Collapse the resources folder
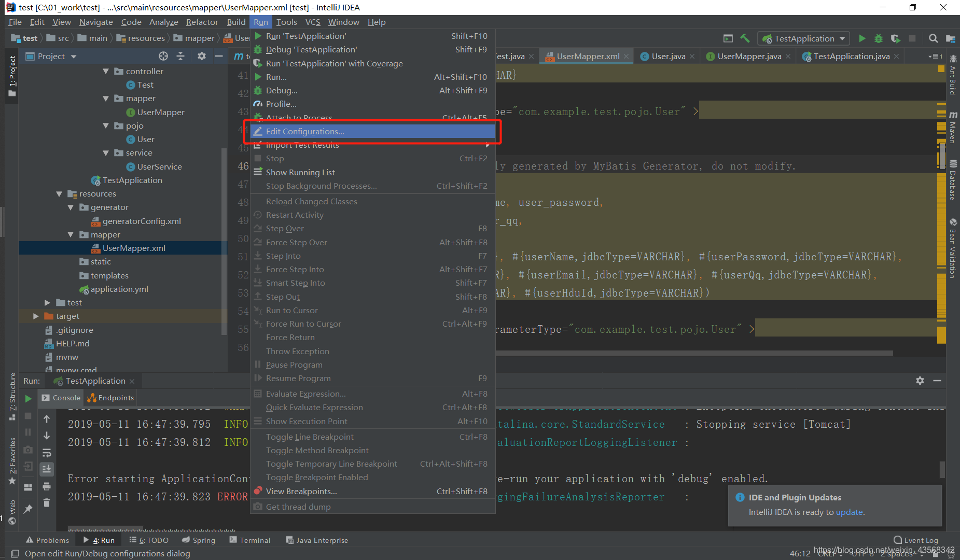Viewport: 960px width, 560px height. (x=59, y=194)
